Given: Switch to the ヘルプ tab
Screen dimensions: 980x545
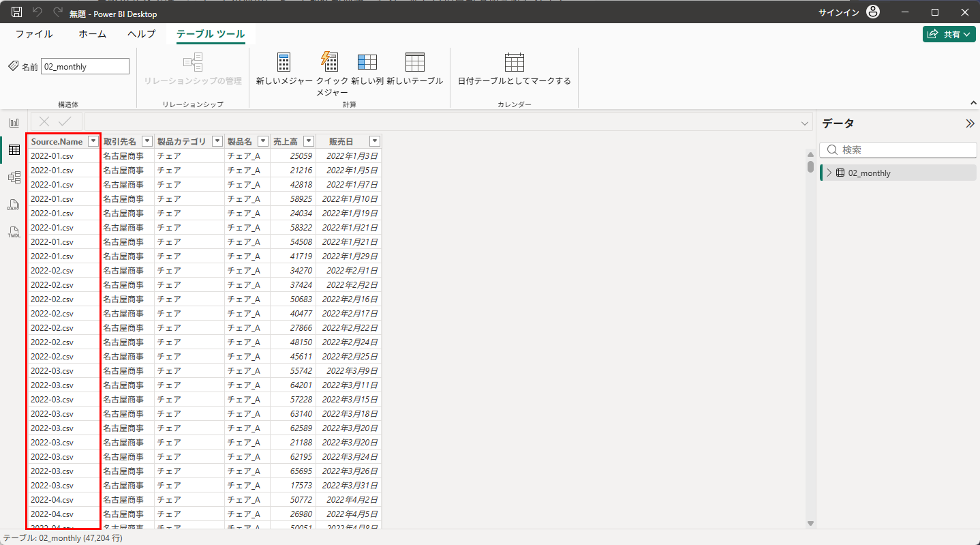Looking at the screenshot, I should (142, 34).
